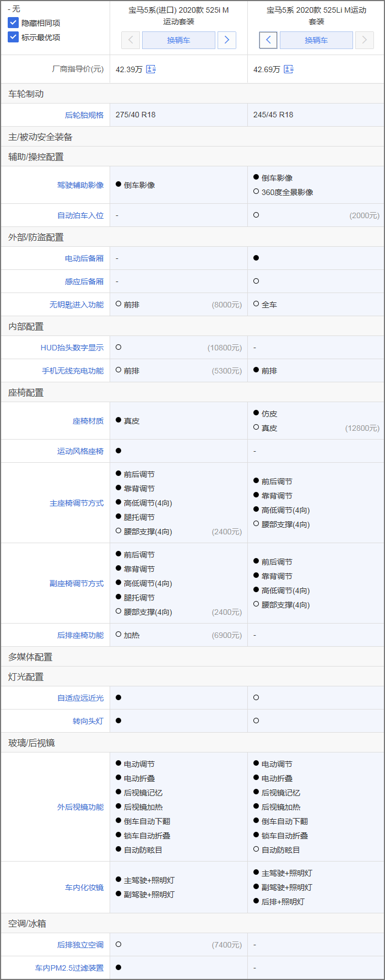Click the 无钥匙进入功能 link
This screenshot has height=980, width=385.
(77, 305)
